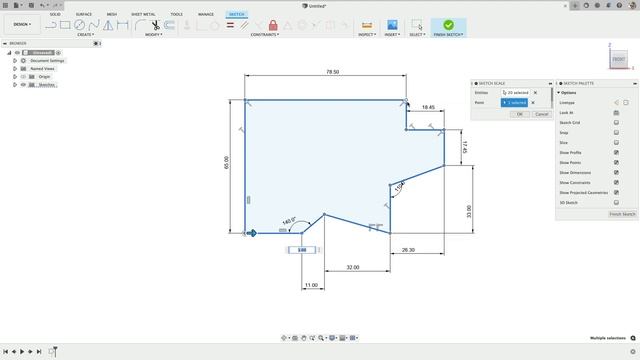Open the Design workspace dropdown
This screenshot has width=640, height=360.
[x=22, y=24]
